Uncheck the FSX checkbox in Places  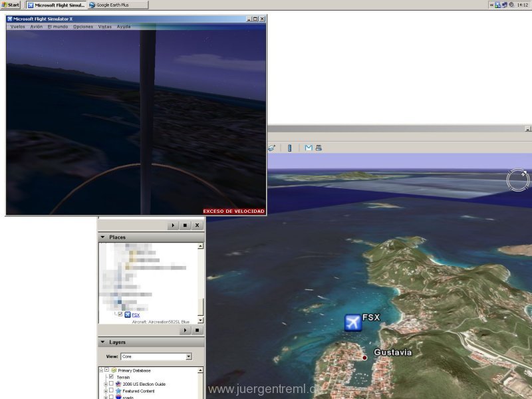click(120, 314)
